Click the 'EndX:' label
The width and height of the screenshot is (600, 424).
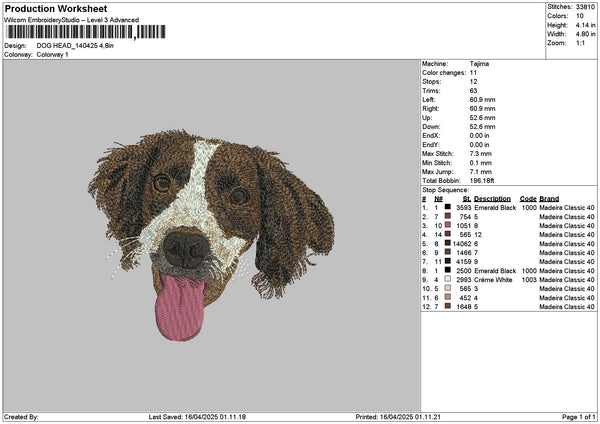431,136
